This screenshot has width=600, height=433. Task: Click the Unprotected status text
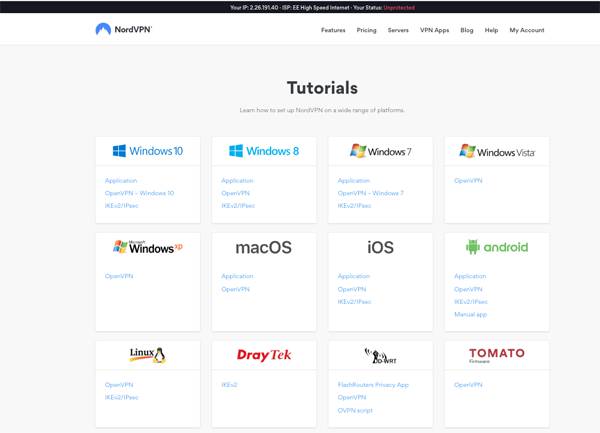tap(399, 7)
